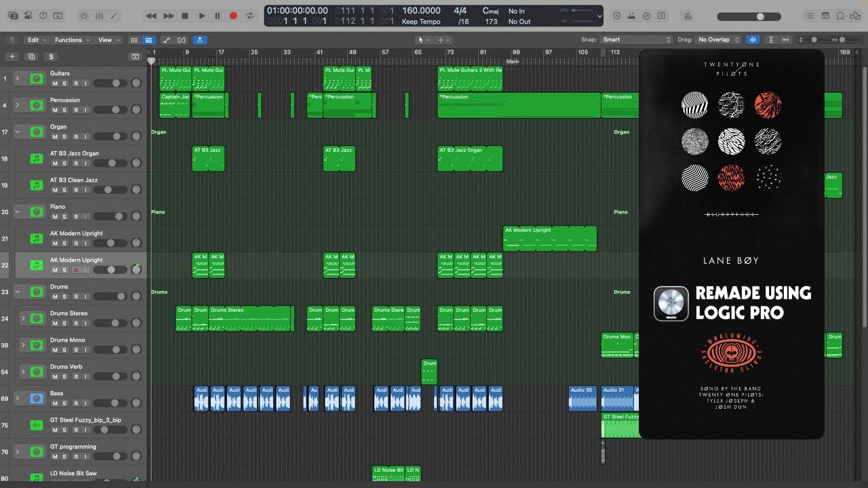Click the Add Track plus button

click(x=12, y=57)
